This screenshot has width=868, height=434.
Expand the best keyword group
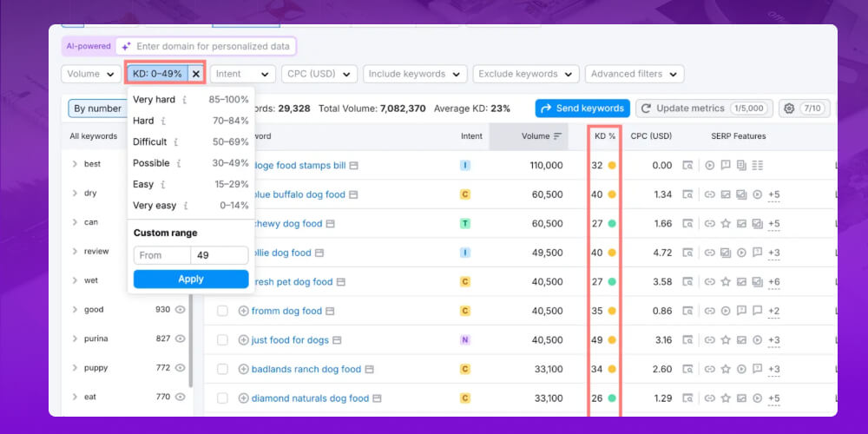tap(75, 164)
